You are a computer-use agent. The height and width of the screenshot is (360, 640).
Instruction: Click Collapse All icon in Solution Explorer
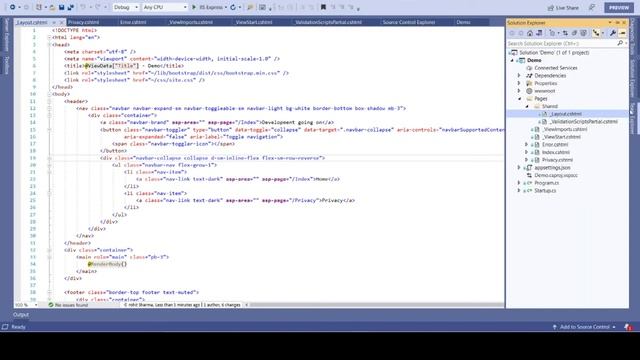(x=574, y=33)
